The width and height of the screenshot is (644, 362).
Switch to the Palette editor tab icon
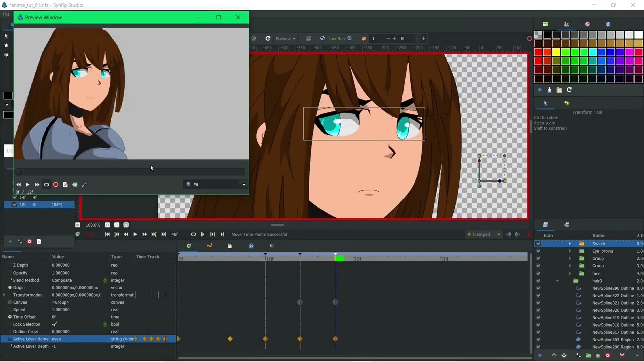click(566, 24)
